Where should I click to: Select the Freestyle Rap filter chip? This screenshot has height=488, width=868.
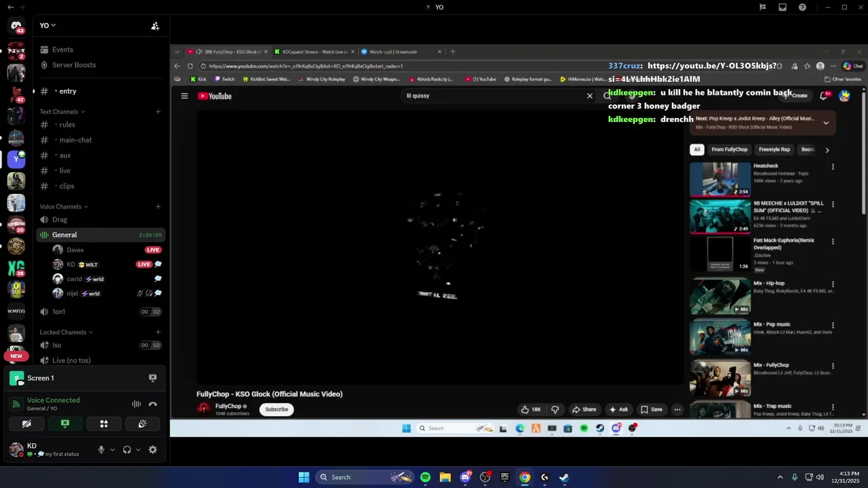774,150
